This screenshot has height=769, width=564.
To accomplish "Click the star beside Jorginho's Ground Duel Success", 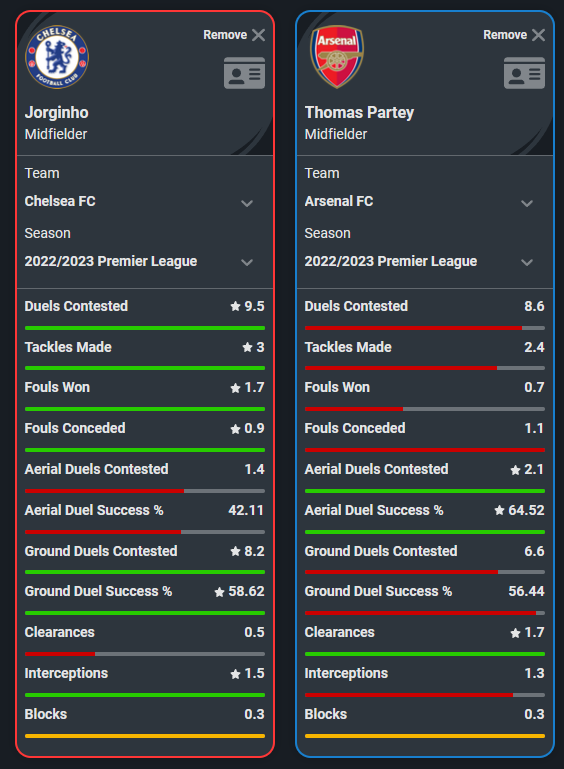I will point(219,592).
